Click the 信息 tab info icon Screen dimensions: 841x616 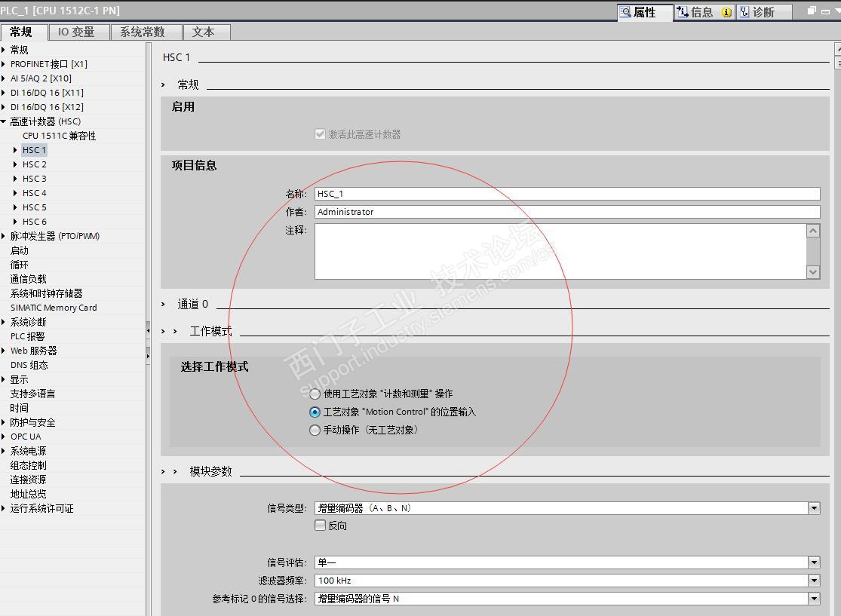[683, 12]
